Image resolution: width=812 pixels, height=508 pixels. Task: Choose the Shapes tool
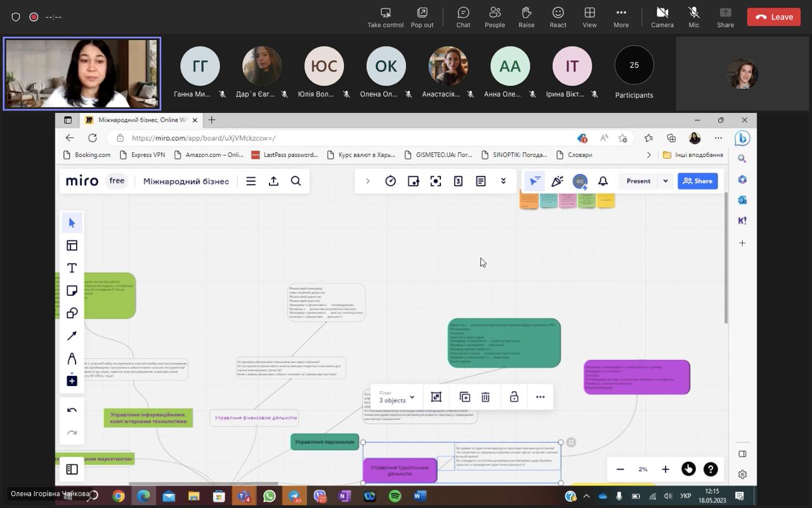point(72,313)
